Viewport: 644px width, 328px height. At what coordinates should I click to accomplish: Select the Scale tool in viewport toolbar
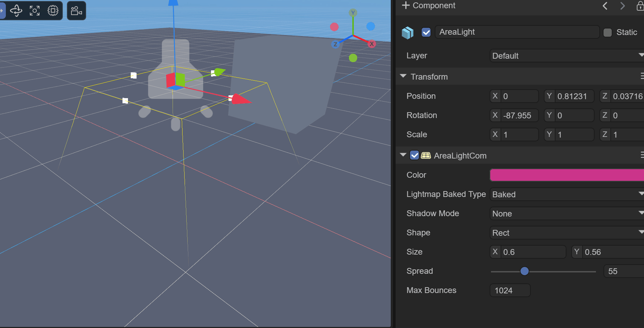35,11
